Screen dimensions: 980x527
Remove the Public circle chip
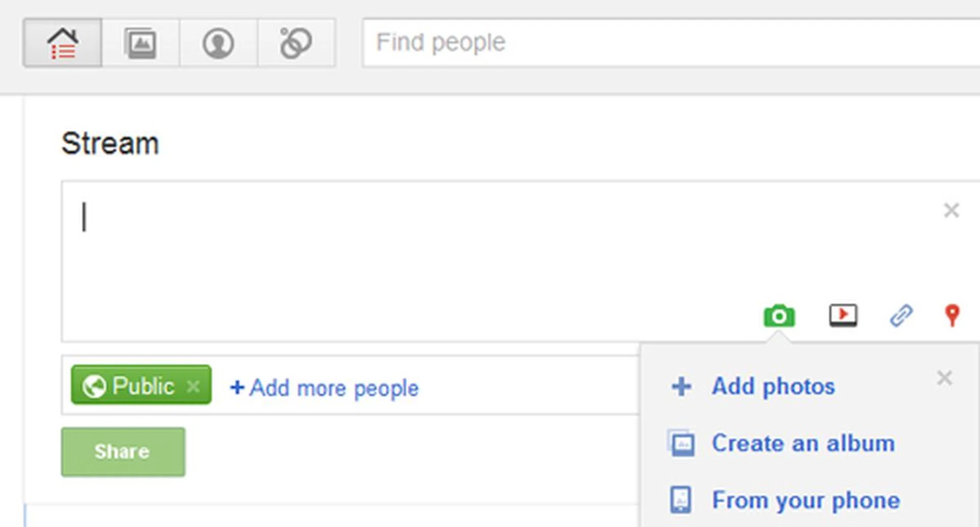click(193, 386)
